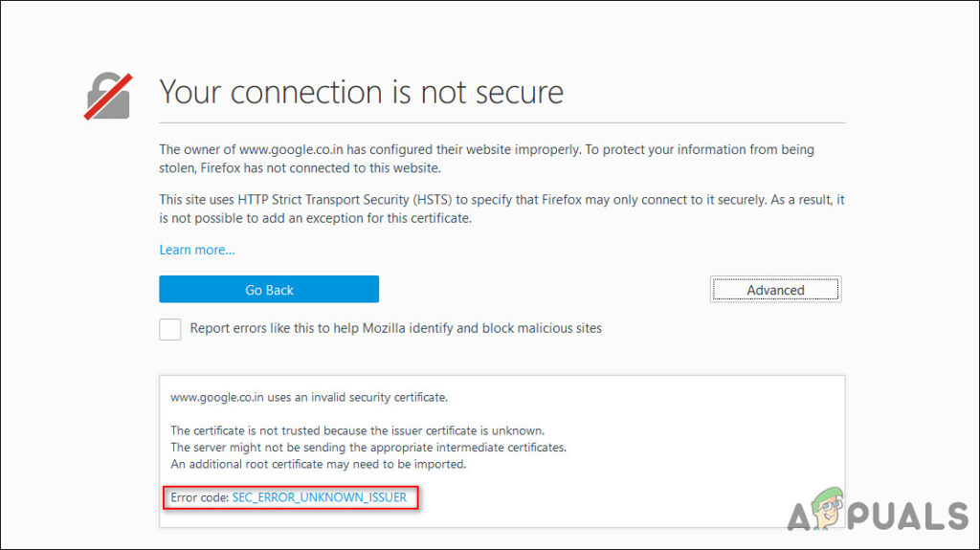Click the 'Report errors like this' label text
This screenshot has width=980, height=550.
395,328
